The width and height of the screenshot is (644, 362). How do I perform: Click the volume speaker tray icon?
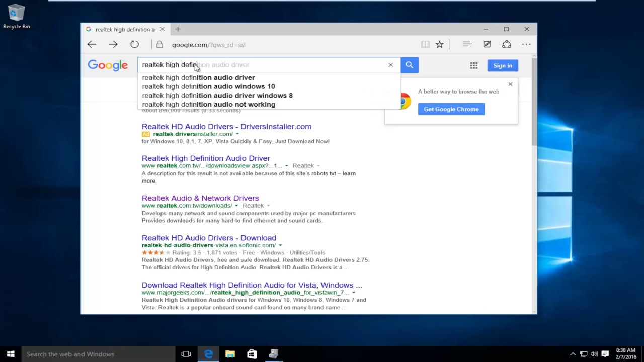tap(594, 354)
